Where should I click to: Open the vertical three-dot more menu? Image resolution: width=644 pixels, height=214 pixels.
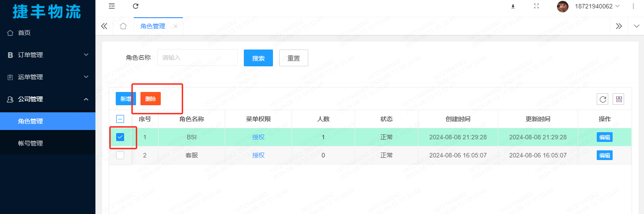[633, 6]
